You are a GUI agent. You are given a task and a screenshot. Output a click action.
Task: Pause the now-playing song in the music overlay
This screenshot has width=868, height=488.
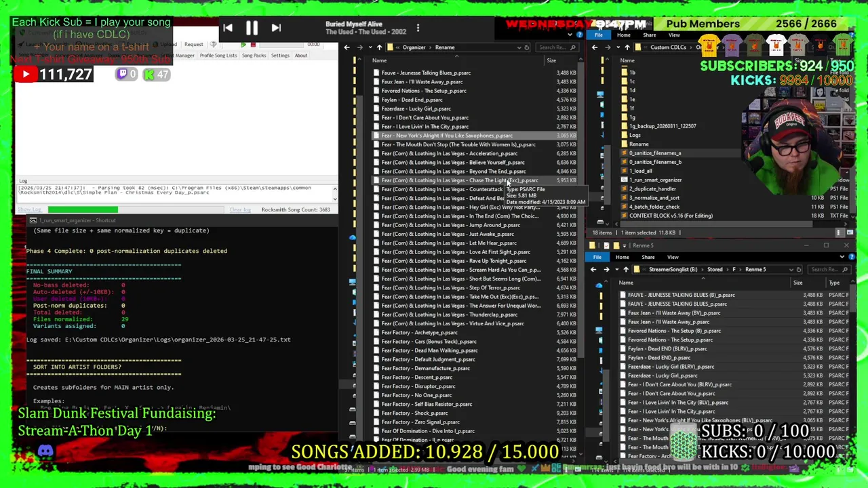(252, 28)
